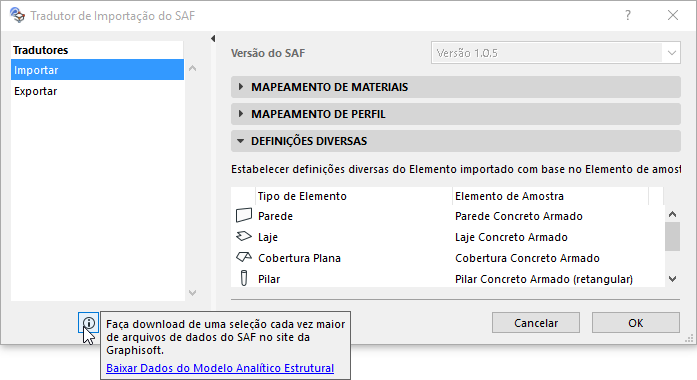Click the Pilar column element icon
The width and height of the screenshot is (697, 380).
point(244,278)
